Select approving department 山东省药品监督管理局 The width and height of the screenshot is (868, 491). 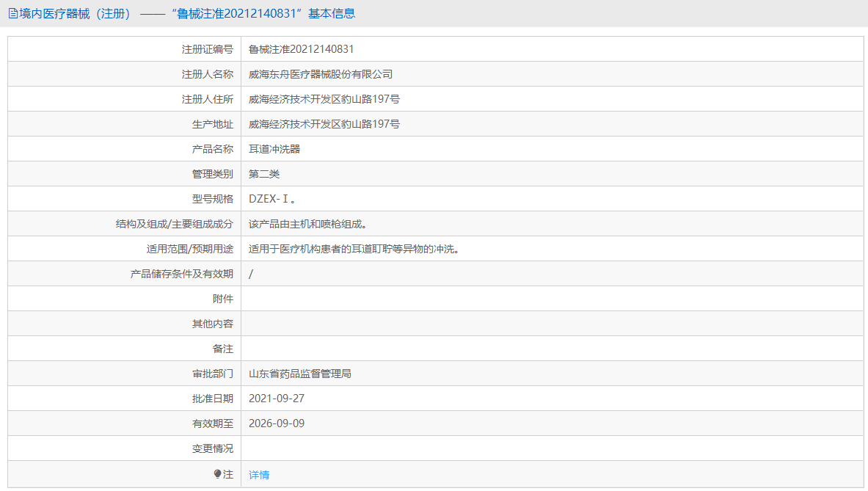300,374
